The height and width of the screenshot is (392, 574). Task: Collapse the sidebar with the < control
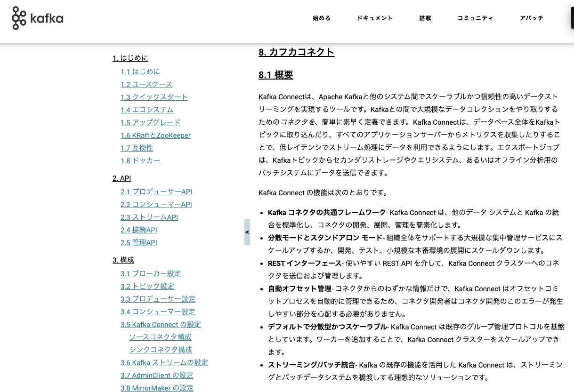(x=246, y=232)
